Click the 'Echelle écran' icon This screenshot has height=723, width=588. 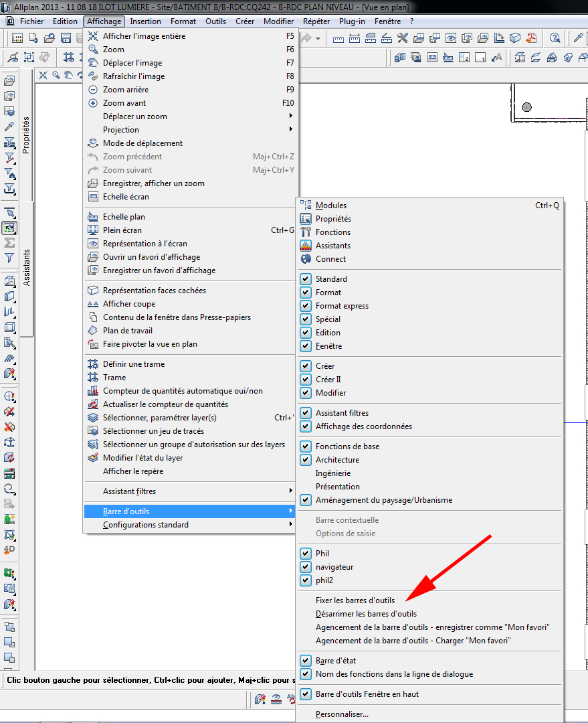[x=93, y=196]
